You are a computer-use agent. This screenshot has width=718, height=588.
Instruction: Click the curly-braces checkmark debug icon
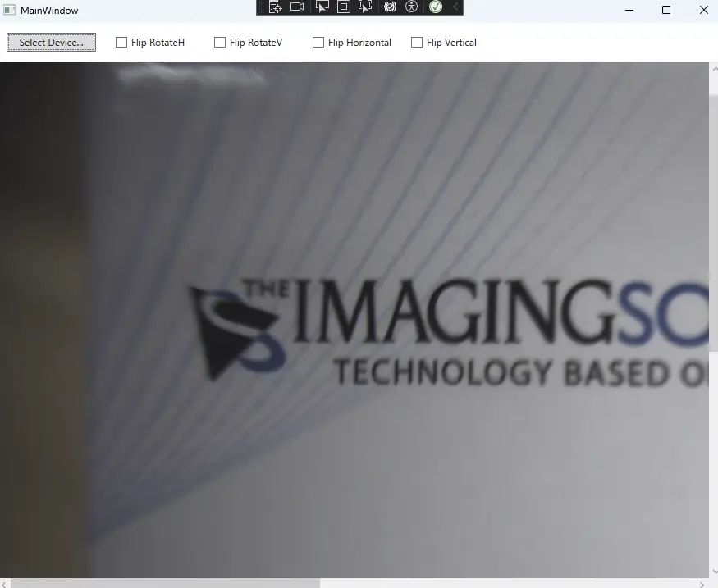click(x=390, y=7)
